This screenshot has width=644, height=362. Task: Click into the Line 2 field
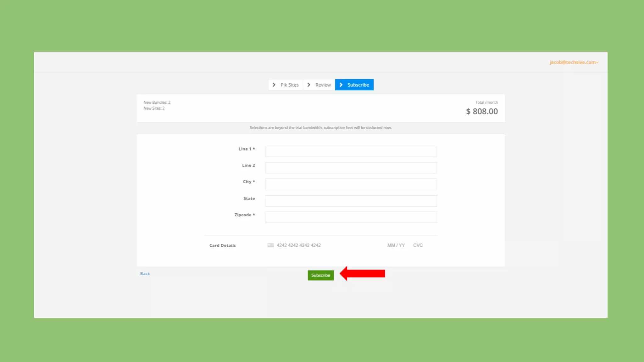click(x=351, y=168)
